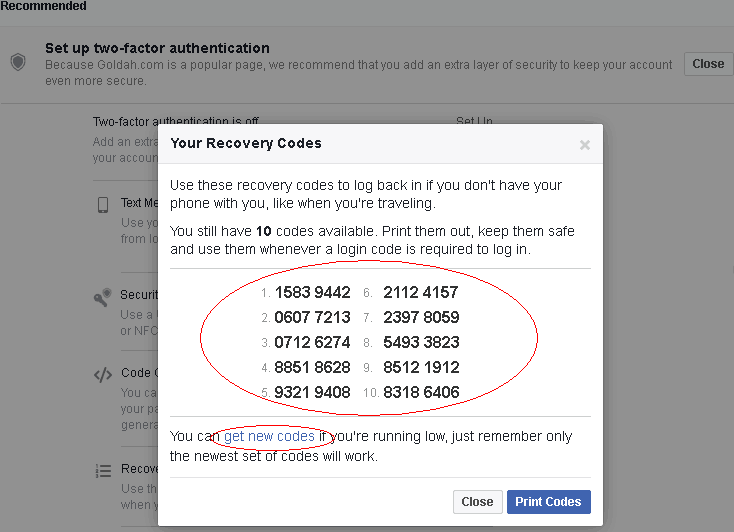Viewport: 734px width, 532px height.
Task: Click the Security Key icon
Action: 102,297
